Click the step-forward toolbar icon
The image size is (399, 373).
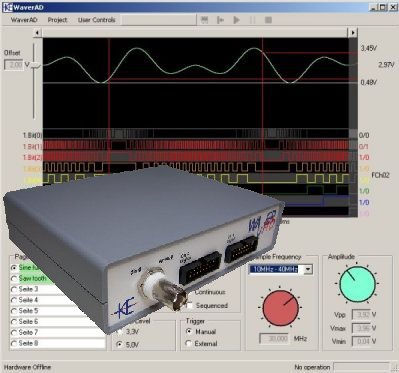tap(220, 20)
